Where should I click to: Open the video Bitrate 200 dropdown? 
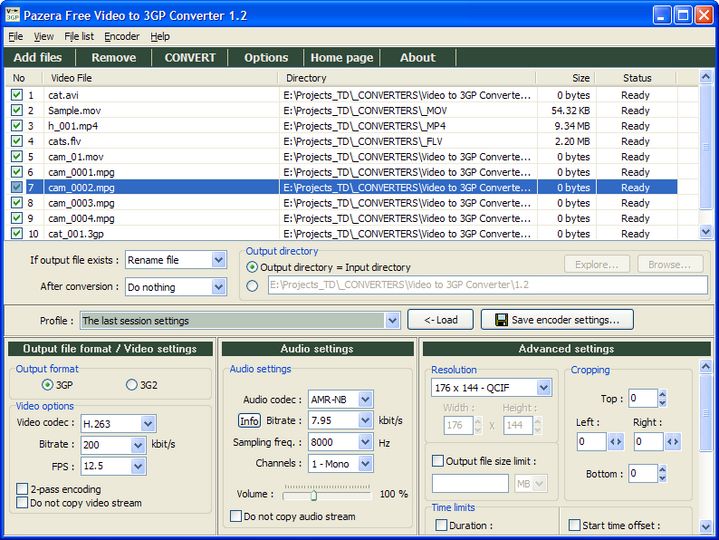(x=138, y=445)
